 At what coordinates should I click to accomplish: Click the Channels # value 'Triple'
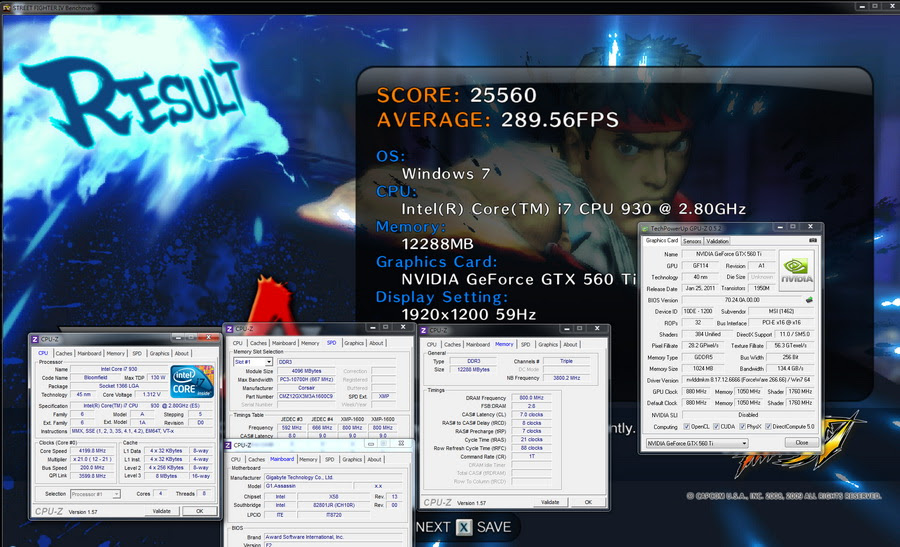(566, 361)
